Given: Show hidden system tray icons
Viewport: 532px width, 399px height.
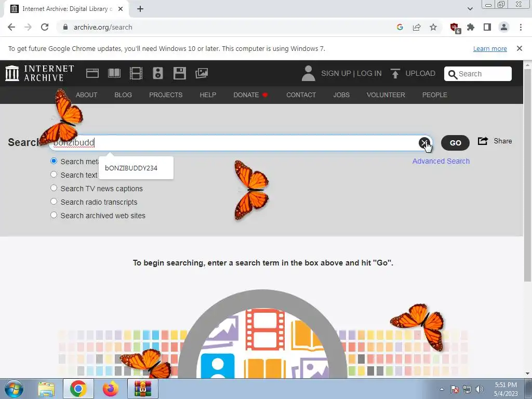Looking at the screenshot, I should click(442, 389).
